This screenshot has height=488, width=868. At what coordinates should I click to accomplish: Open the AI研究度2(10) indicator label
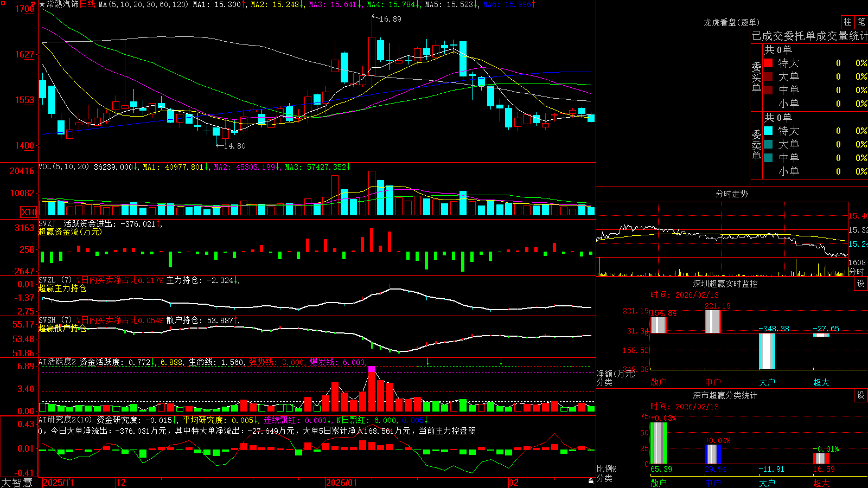click(x=65, y=420)
